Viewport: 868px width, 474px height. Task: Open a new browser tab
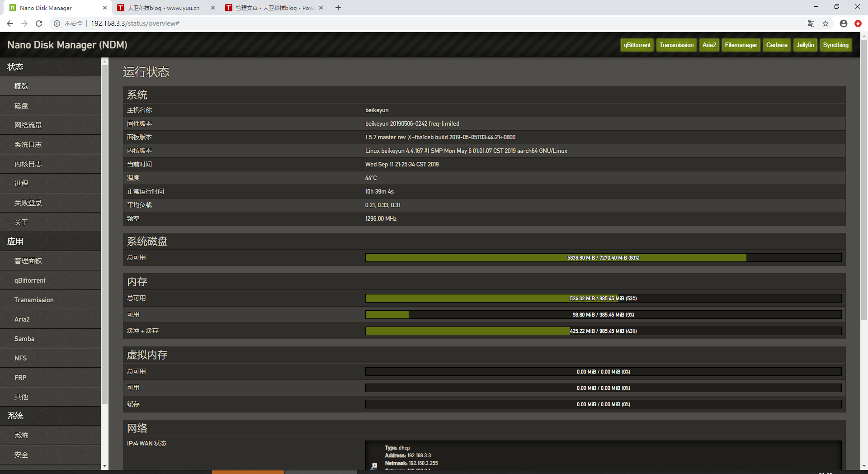338,8
